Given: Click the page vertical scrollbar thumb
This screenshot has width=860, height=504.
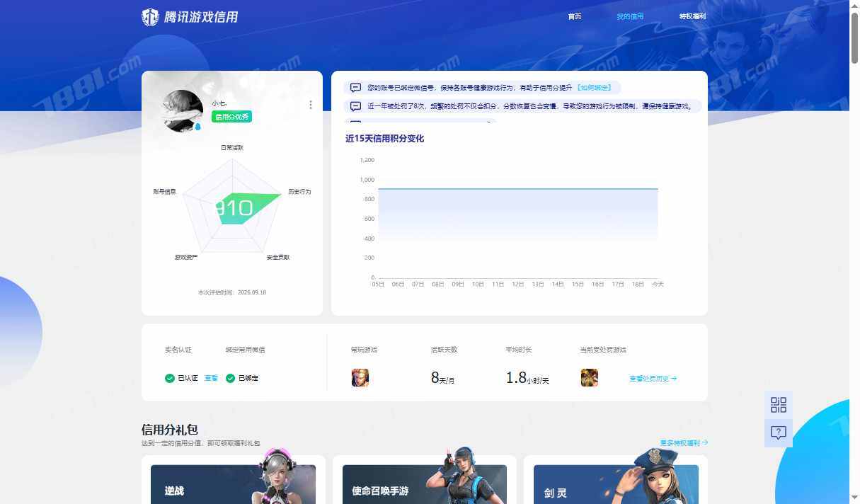Looking at the screenshot, I should pos(854,39).
